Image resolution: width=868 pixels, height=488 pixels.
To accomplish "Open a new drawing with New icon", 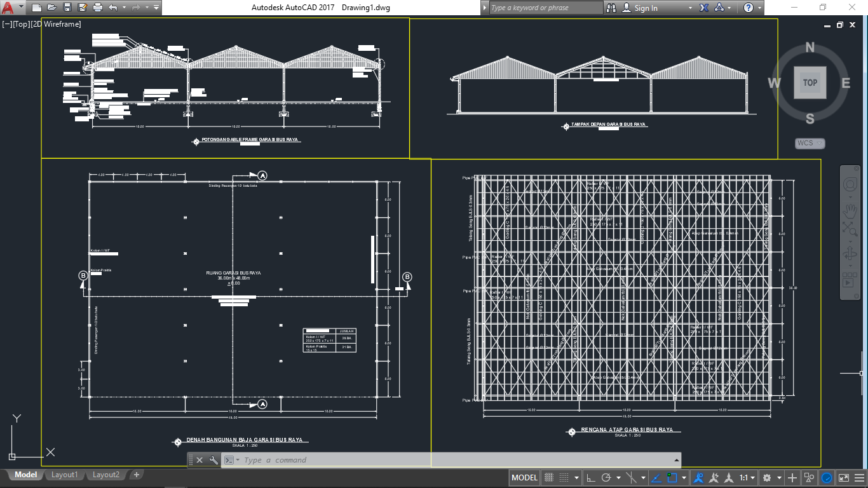I will point(36,7).
